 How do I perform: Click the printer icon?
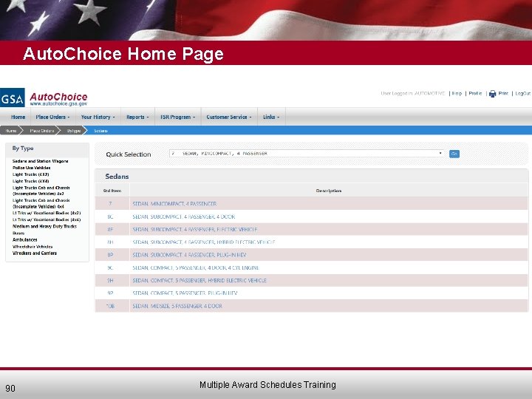pyautogui.click(x=493, y=94)
